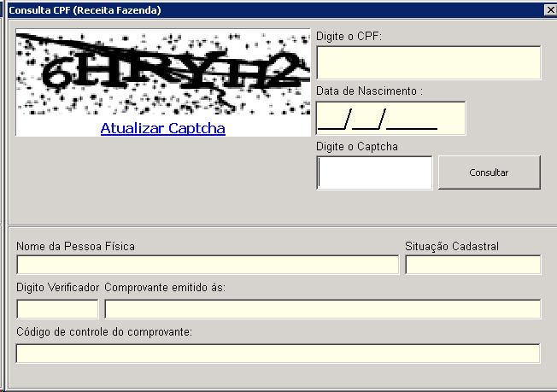Click the Situação Cadastral field

pos(473,265)
